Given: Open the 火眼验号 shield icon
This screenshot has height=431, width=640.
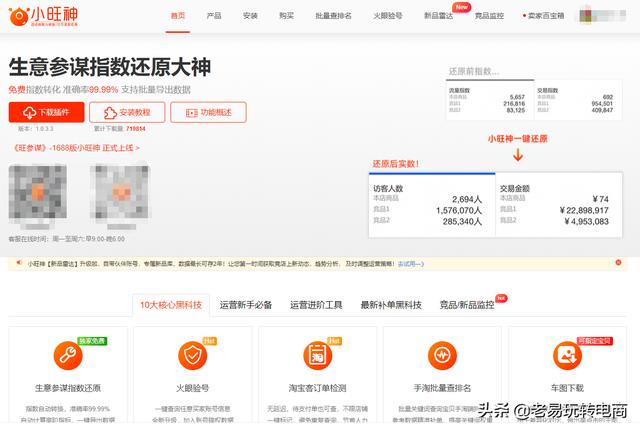Looking at the screenshot, I should (x=192, y=354).
